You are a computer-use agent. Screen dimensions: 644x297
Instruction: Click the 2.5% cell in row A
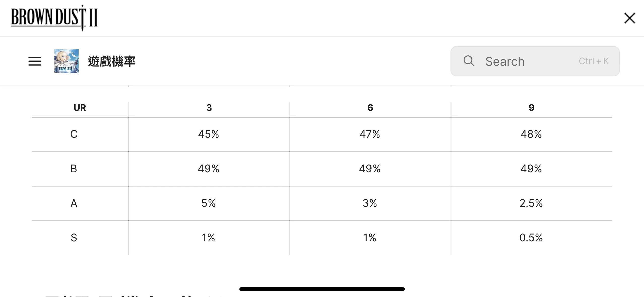[531, 203]
